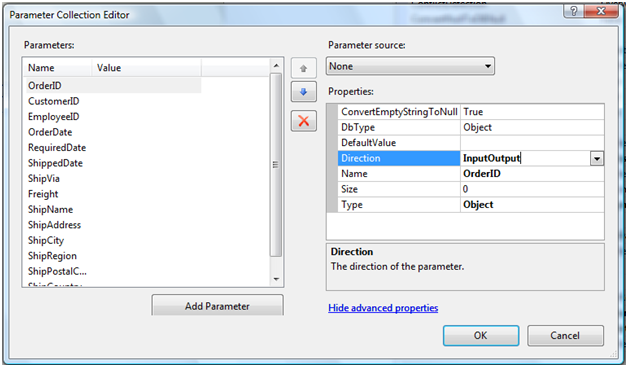
Task: Select the ShipVia parameter
Action: [44, 178]
